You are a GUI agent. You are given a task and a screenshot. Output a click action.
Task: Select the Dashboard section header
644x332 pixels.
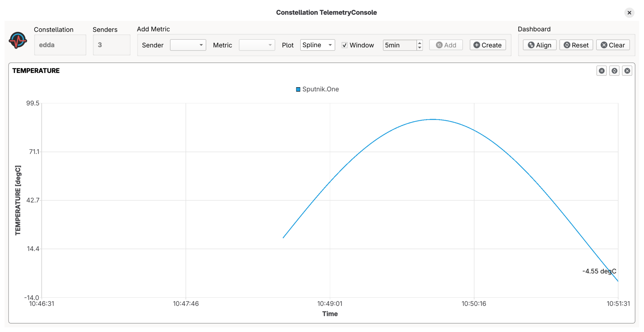point(534,29)
